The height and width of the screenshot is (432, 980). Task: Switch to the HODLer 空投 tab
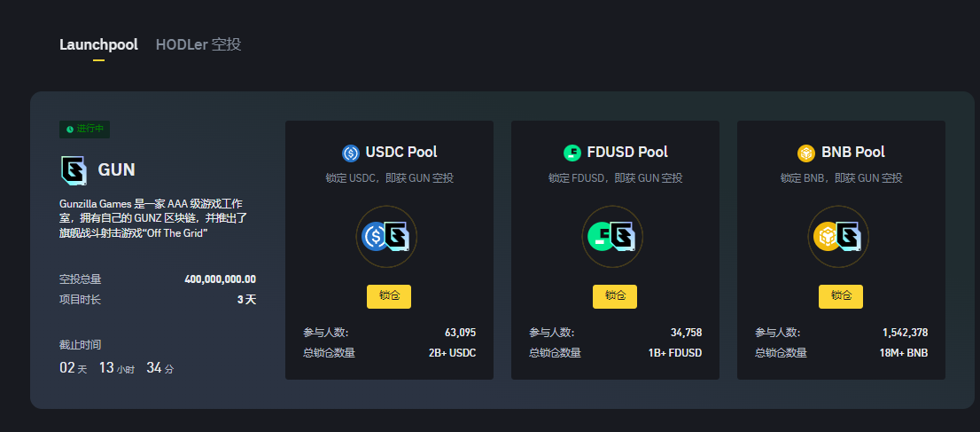tap(198, 45)
